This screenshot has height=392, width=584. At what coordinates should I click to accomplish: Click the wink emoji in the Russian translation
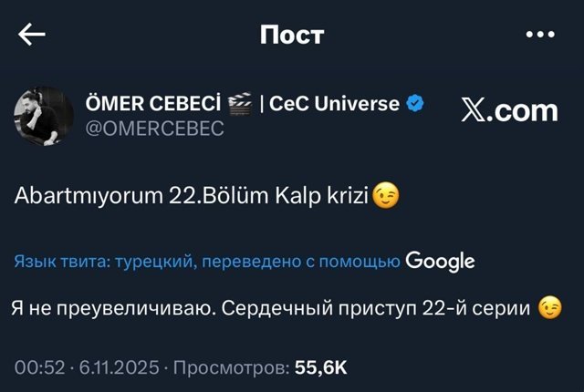[x=549, y=308]
